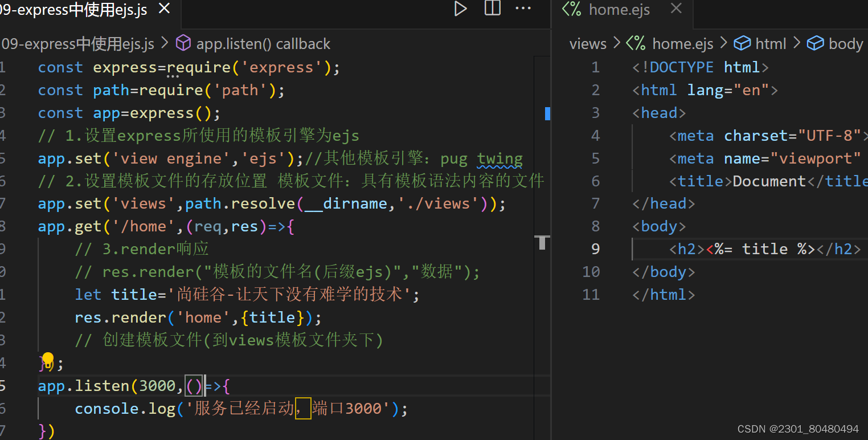Image resolution: width=868 pixels, height=440 pixels.
Task: Open the home.ejs breadcrumb item
Action: point(682,44)
